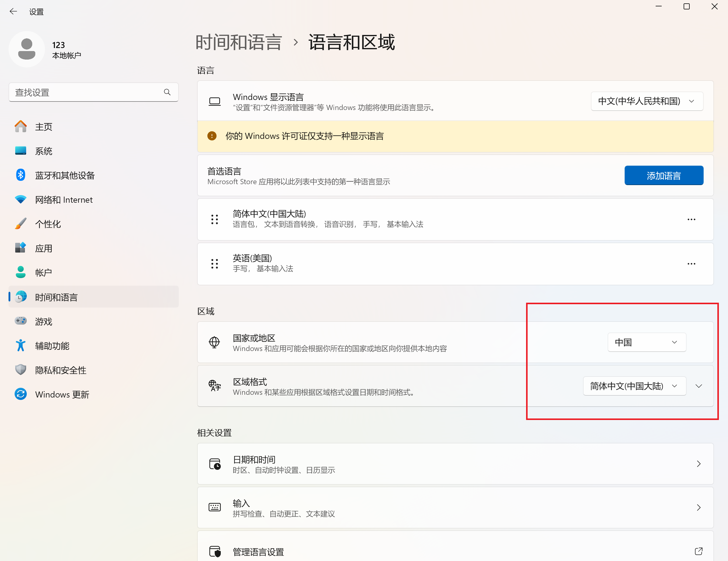Viewport: 728px width, 561px height.
Task: Click the 时间和语言 breadcrumb link
Action: (x=239, y=42)
